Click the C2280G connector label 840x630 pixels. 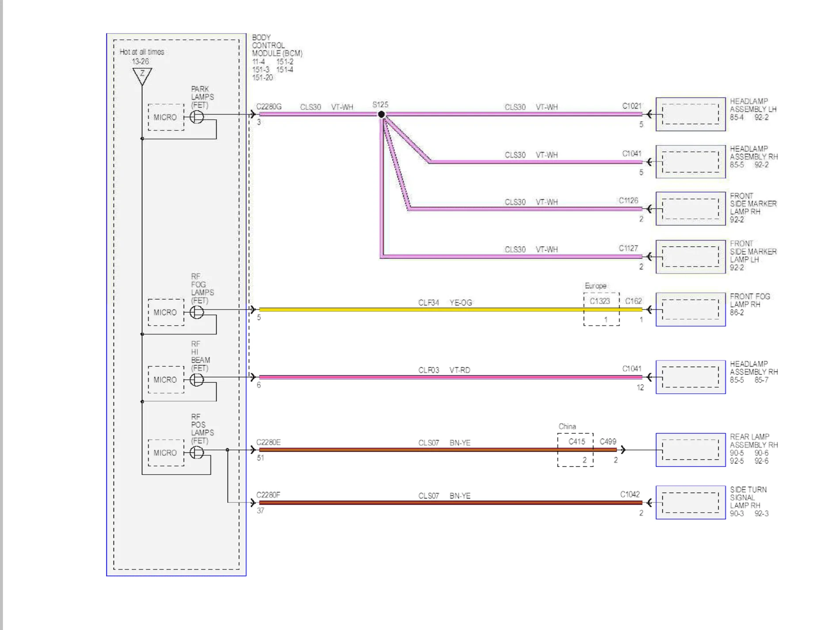[x=269, y=107]
